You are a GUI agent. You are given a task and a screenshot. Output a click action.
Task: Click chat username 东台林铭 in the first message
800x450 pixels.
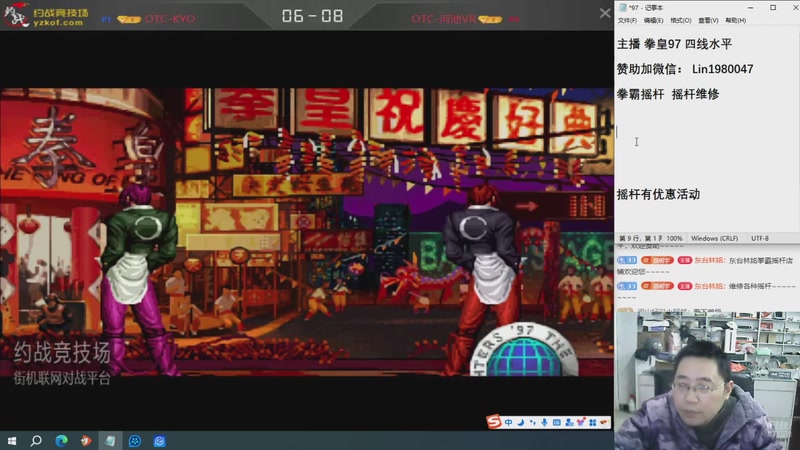(709, 260)
